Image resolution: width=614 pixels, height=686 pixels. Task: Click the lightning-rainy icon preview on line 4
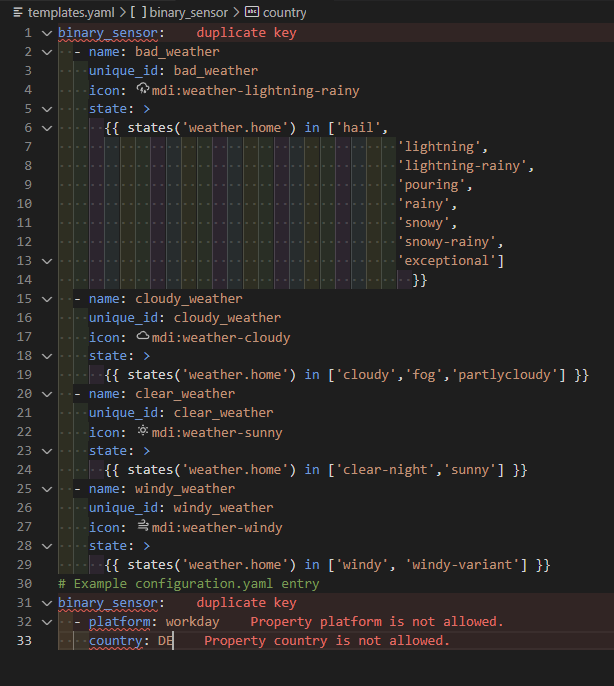pyautogui.click(x=142, y=90)
